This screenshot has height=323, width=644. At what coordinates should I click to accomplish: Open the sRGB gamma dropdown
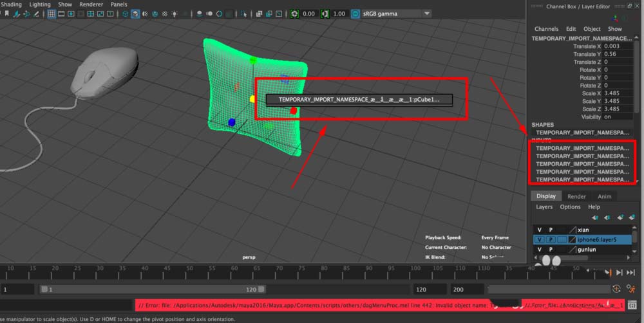(396, 14)
